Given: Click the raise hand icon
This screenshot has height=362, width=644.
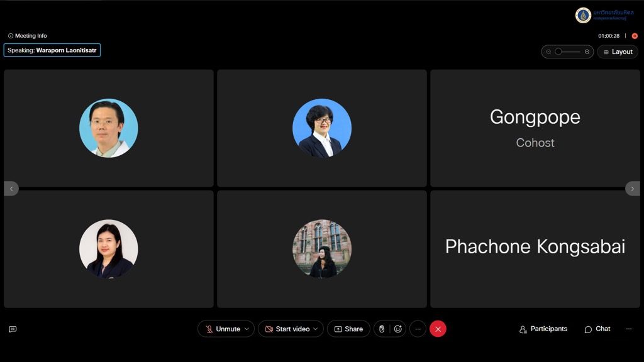Looking at the screenshot, I should click(x=382, y=329).
